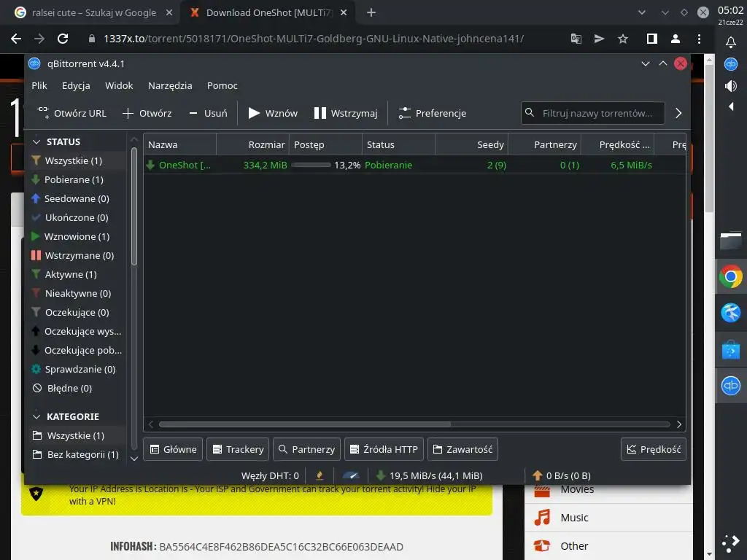Focus the 'Filtruj nazwy torrentów' search field
Image resolution: width=747 pixels, height=560 pixels.
coord(592,113)
